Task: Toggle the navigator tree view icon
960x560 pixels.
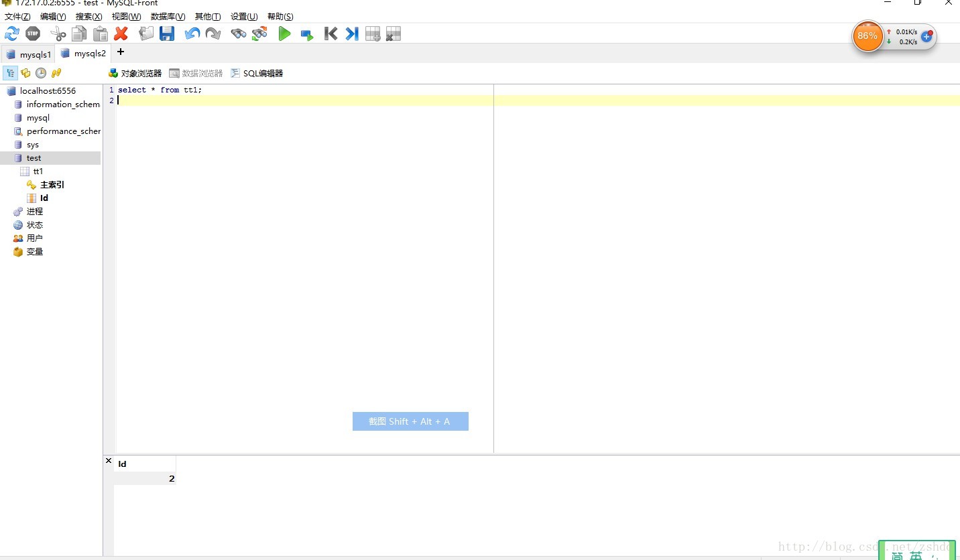Action: click(11, 73)
